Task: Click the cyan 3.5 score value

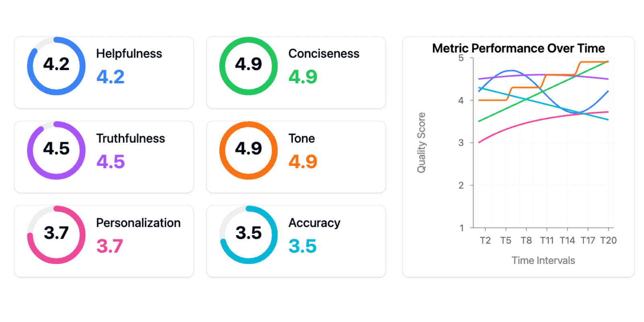Action: 303,246
